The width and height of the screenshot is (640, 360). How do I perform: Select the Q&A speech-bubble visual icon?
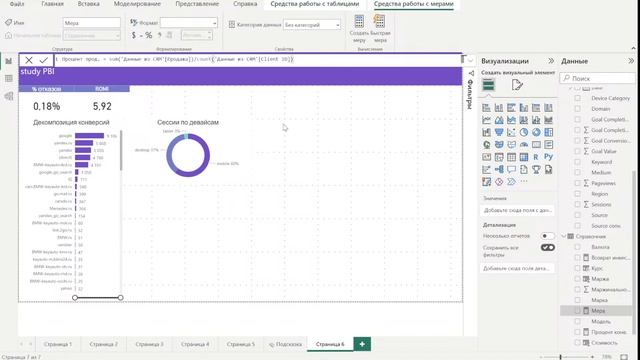[511, 169]
